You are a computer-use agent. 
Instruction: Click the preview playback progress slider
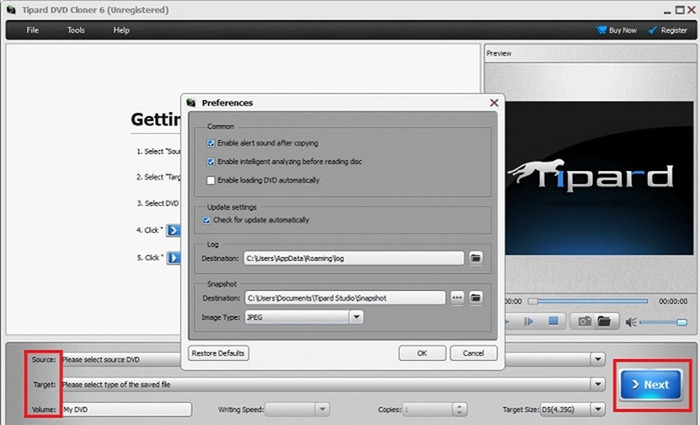coord(588,301)
